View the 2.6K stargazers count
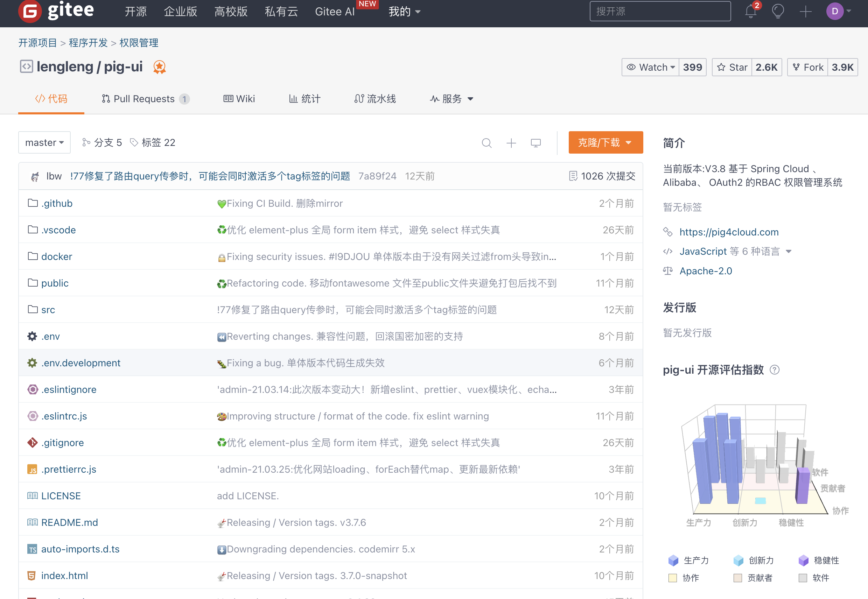 (x=766, y=67)
